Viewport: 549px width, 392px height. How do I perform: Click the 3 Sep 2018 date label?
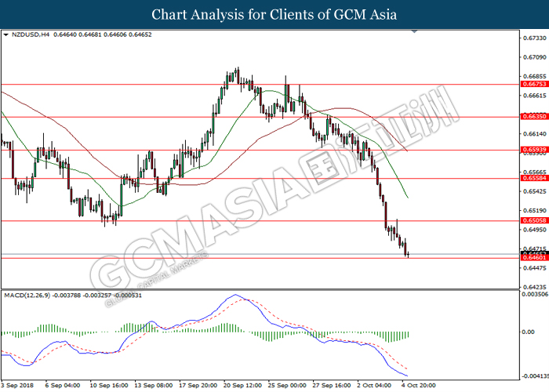[17, 386]
